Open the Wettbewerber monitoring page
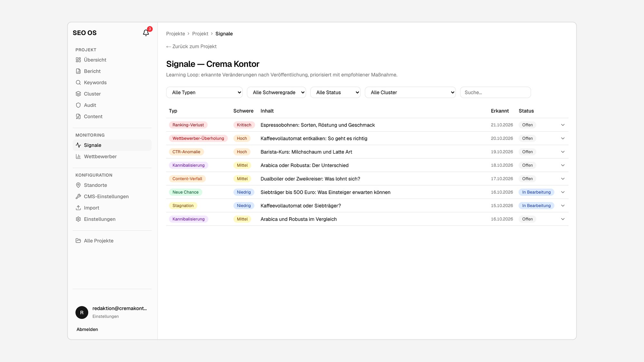The image size is (644, 362). point(112,156)
